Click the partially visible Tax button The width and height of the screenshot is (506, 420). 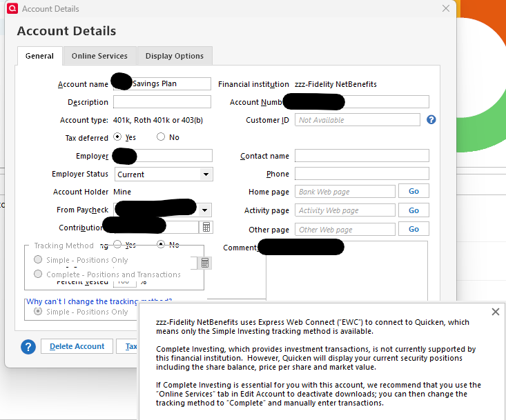127,346
